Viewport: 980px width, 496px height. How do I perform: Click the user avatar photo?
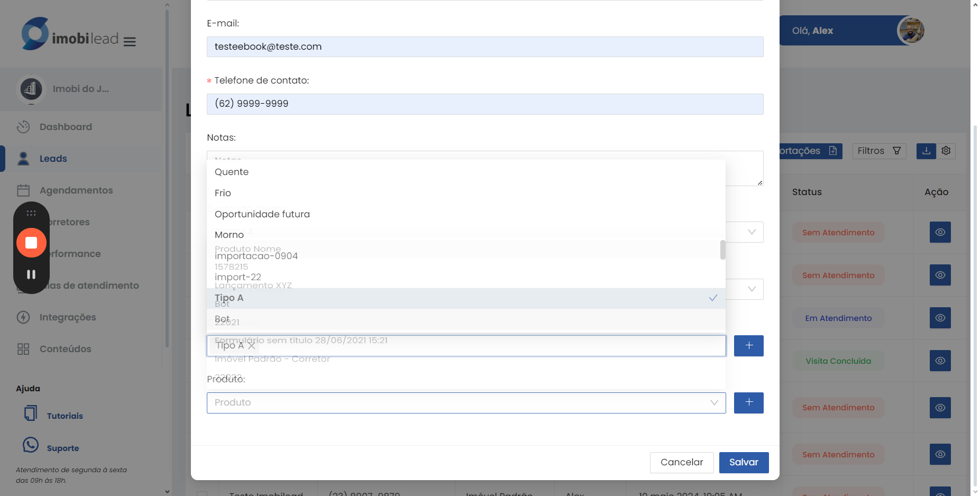[911, 30]
